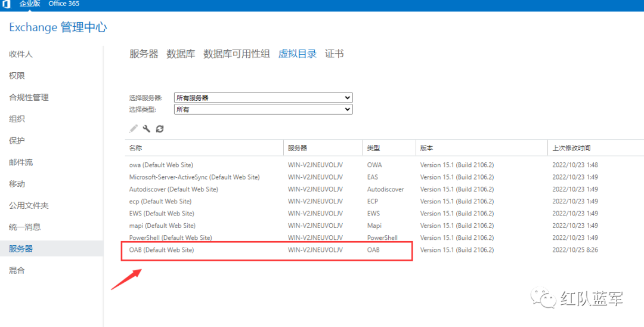Open the 服务器 top tab

(x=144, y=54)
